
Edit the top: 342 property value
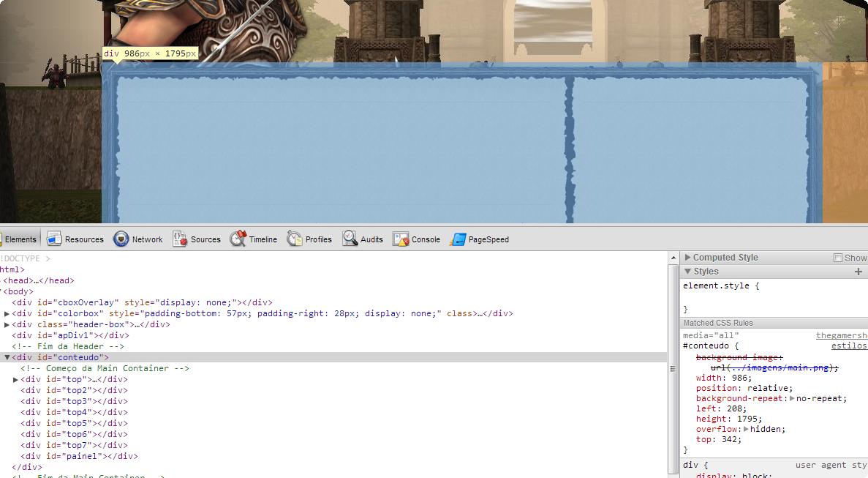729,439
